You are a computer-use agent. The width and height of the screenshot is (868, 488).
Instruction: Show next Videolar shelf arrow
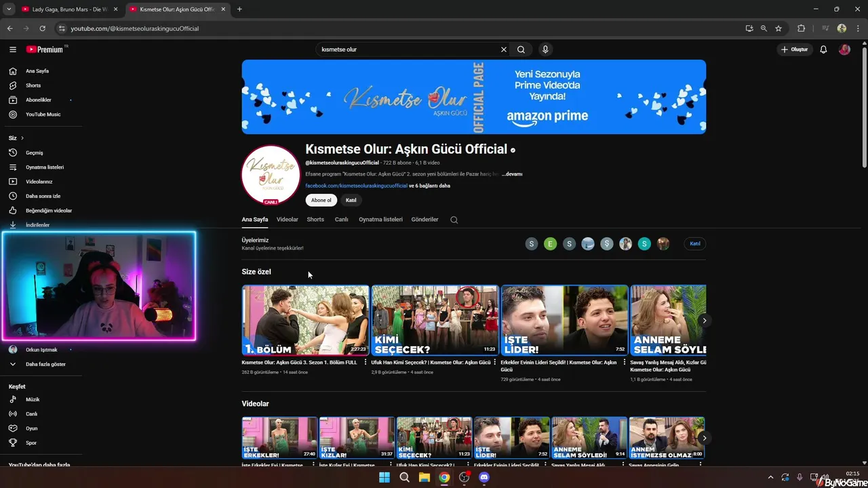click(x=704, y=438)
